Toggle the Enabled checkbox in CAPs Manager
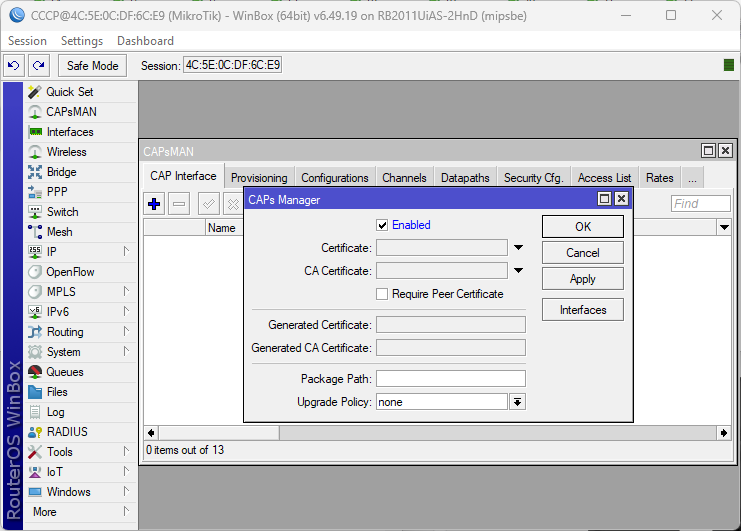 [x=382, y=225]
